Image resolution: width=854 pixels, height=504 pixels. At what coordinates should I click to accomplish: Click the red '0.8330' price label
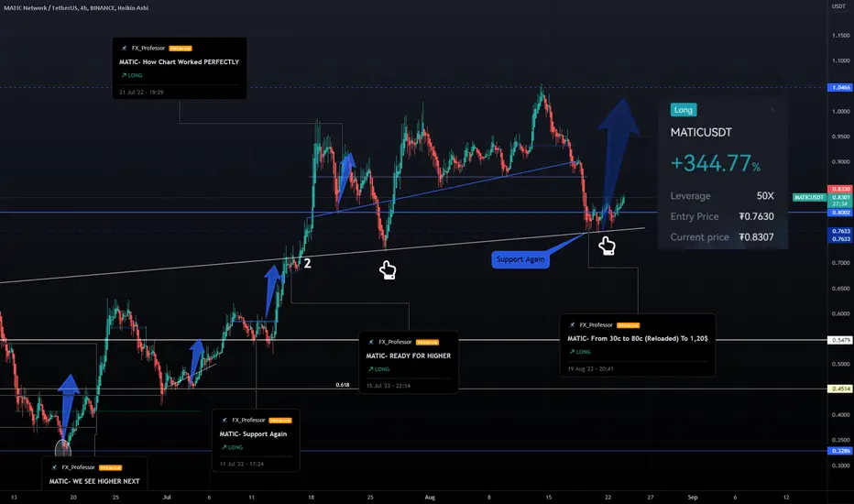click(840, 189)
